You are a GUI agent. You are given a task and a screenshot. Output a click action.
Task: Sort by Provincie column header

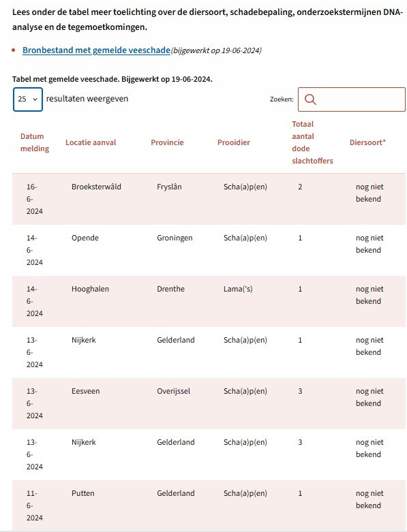tap(167, 142)
